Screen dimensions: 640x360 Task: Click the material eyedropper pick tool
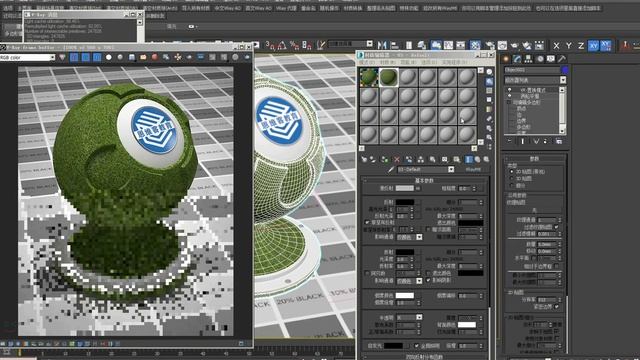[x=391, y=169]
